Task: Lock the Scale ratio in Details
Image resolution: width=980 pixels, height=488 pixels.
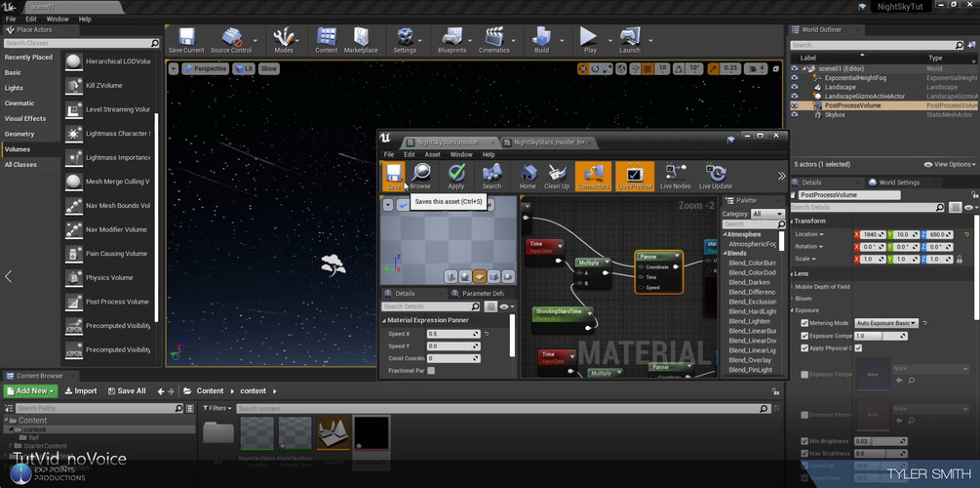Action: point(958,259)
